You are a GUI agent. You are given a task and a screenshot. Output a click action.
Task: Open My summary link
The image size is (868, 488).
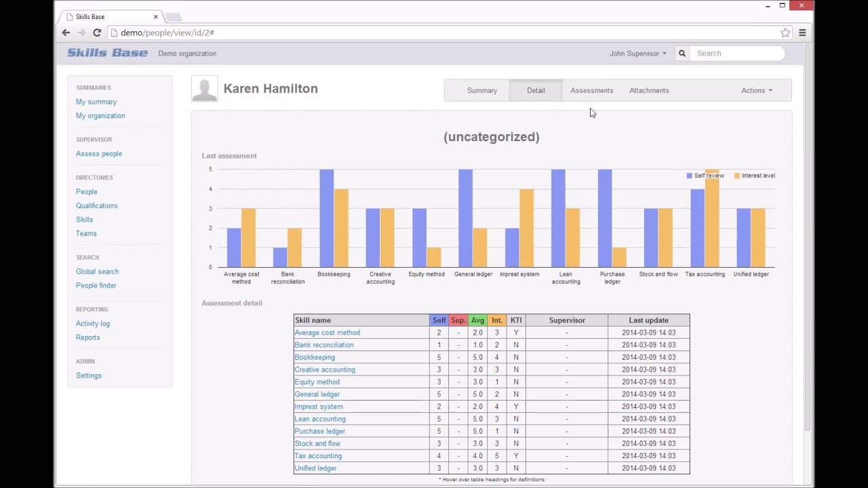coord(96,102)
